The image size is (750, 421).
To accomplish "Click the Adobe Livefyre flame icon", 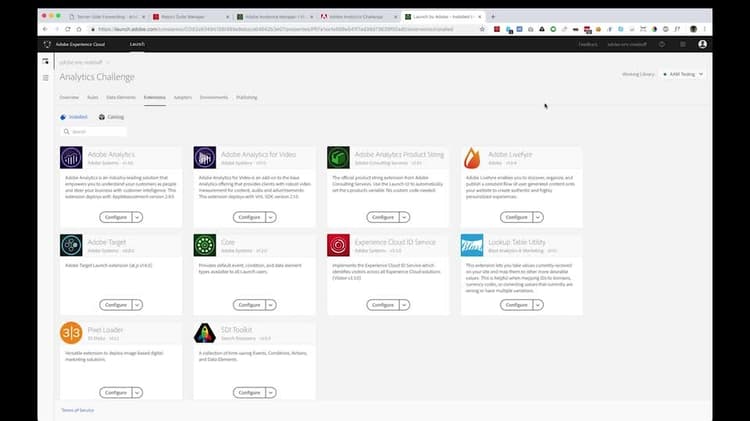I will click(x=472, y=157).
